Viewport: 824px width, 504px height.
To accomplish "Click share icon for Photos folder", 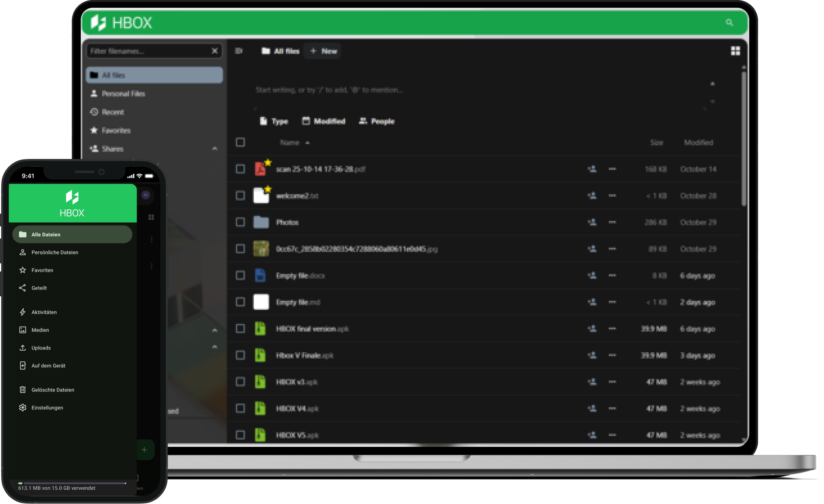I will point(592,222).
